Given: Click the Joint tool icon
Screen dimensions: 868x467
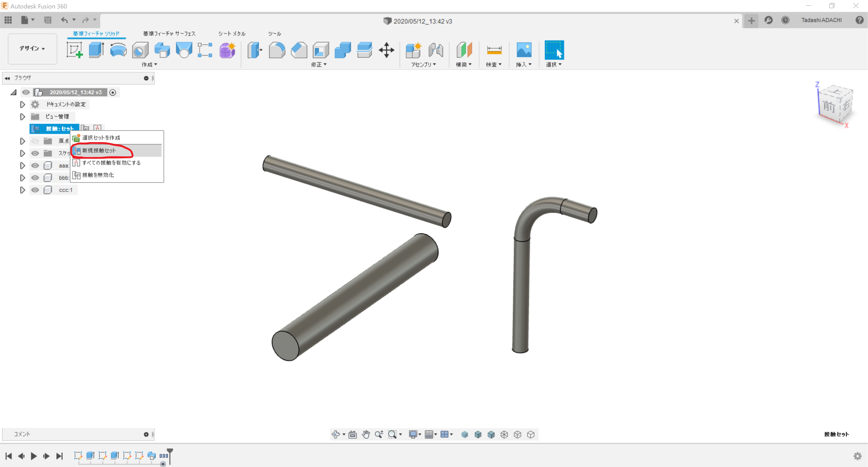Looking at the screenshot, I should (436, 50).
